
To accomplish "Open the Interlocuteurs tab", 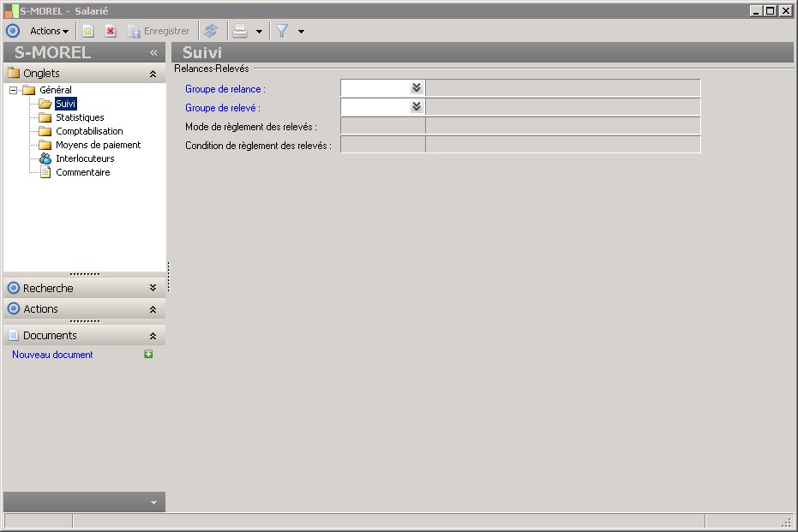I will pos(85,158).
